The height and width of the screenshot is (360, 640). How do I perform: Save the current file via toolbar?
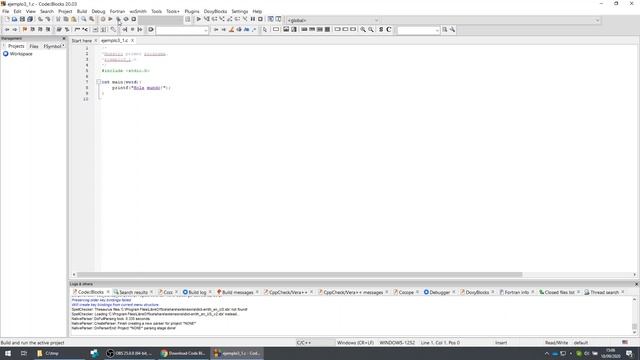22,19
